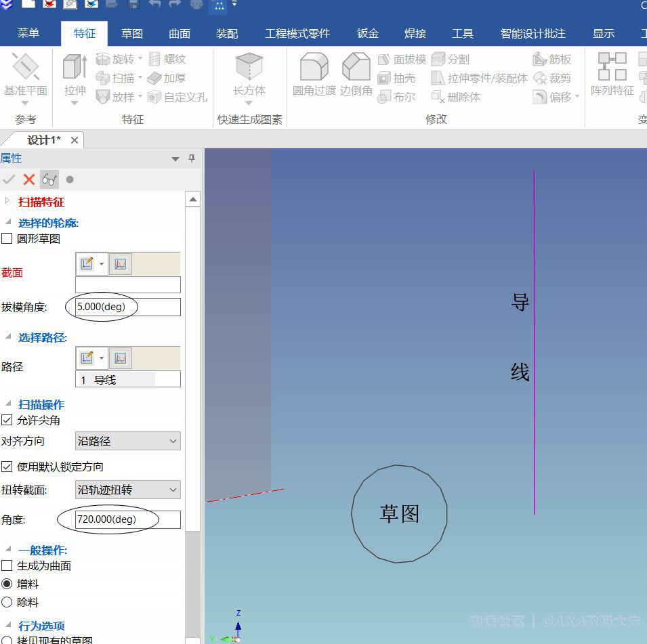Click the 分割 split tool
Image resolution: width=647 pixels, height=644 pixels.
(x=450, y=59)
